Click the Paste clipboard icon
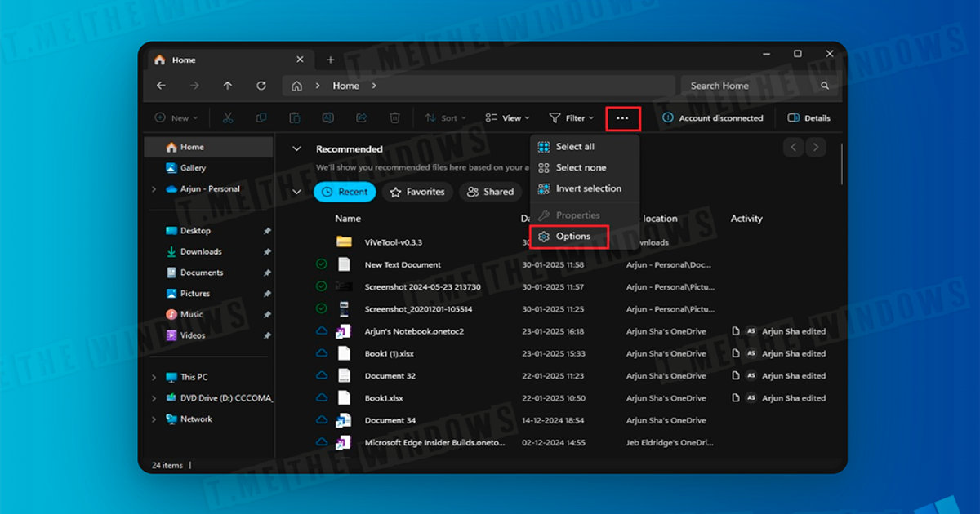The height and width of the screenshot is (514, 980). click(x=295, y=118)
